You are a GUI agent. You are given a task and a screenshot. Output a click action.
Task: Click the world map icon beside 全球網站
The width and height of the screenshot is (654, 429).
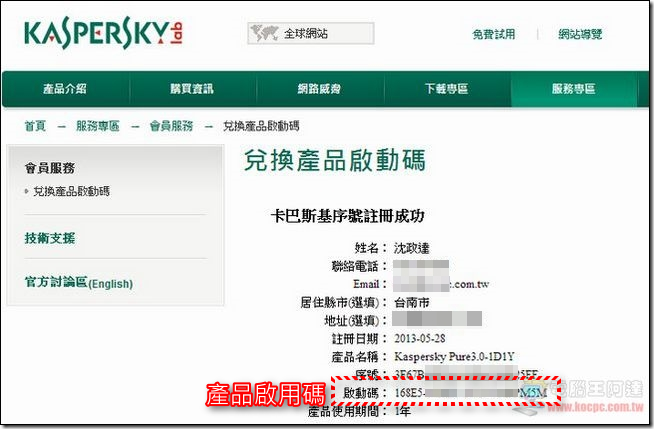coord(264,34)
